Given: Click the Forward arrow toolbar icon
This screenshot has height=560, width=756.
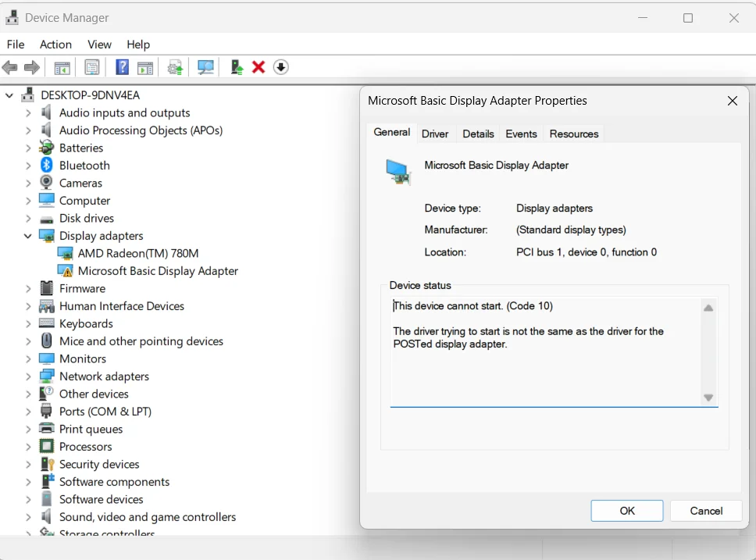Looking at the screenshot, I should point(32,67).
